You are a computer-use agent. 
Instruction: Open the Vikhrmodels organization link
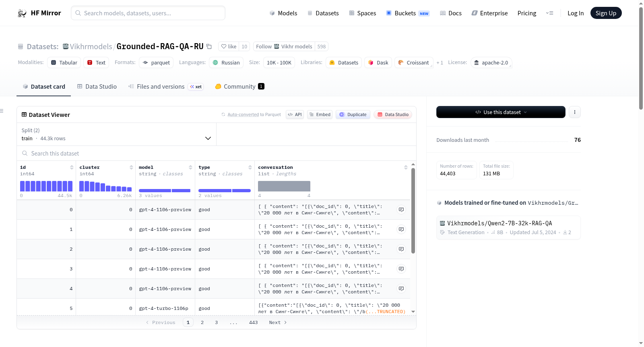click(x=91, y=46)
